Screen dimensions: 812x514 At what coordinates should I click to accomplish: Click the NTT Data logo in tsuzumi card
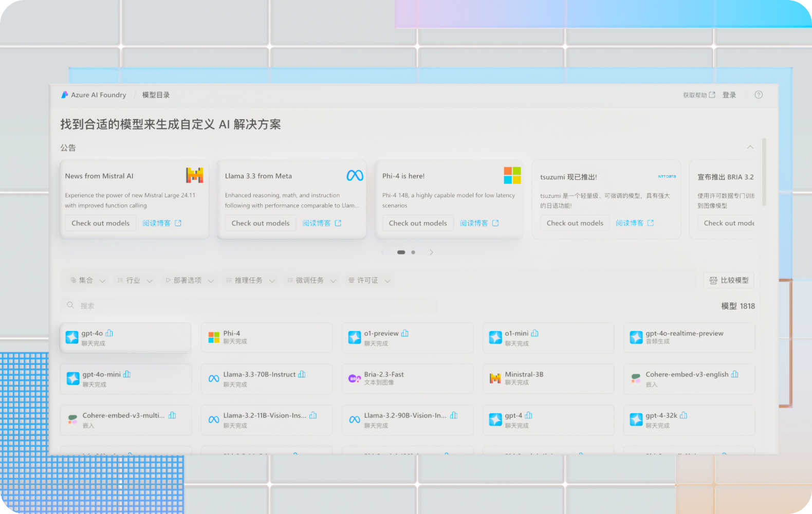click(x=667, y=176)
